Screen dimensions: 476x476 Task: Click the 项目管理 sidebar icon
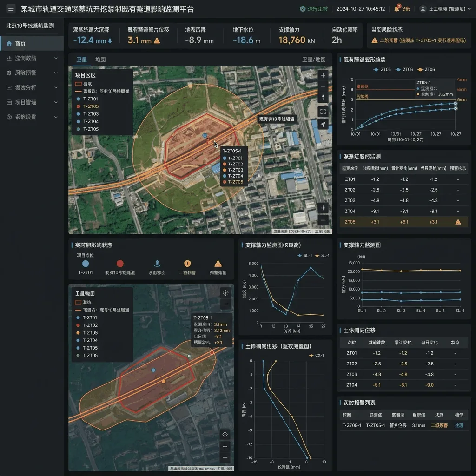click(x=9, y=102)
